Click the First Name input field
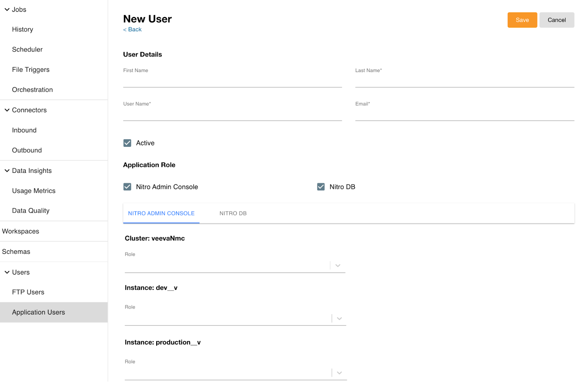The width and height of the screenshot is (588, 388). (x=232, y=81)
